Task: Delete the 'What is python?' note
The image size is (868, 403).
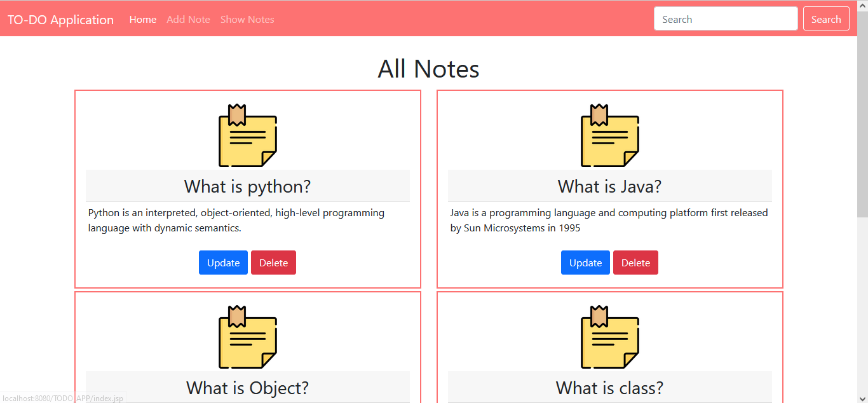Action: 273,263
